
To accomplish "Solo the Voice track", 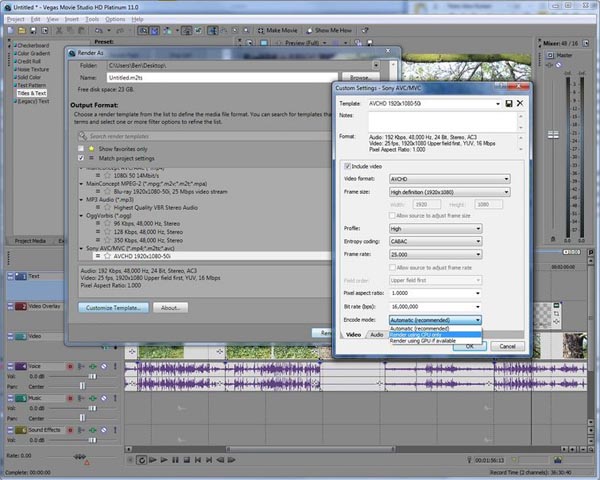I will [115, 367].
